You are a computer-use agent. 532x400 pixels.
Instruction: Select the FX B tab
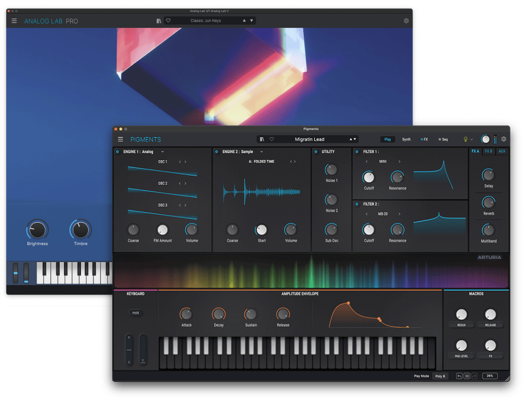point(489,152)
